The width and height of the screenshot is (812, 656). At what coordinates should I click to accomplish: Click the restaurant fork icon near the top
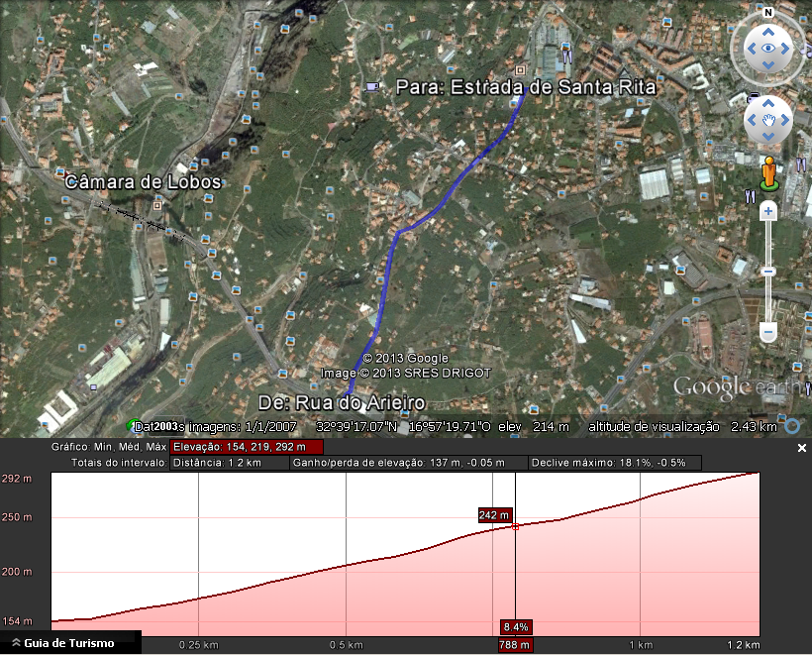pyautogui.click(x=567, y=55)
